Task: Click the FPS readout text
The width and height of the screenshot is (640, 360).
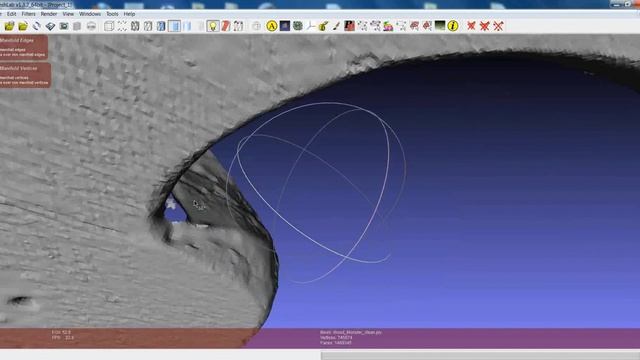Action: click(63, 338)
